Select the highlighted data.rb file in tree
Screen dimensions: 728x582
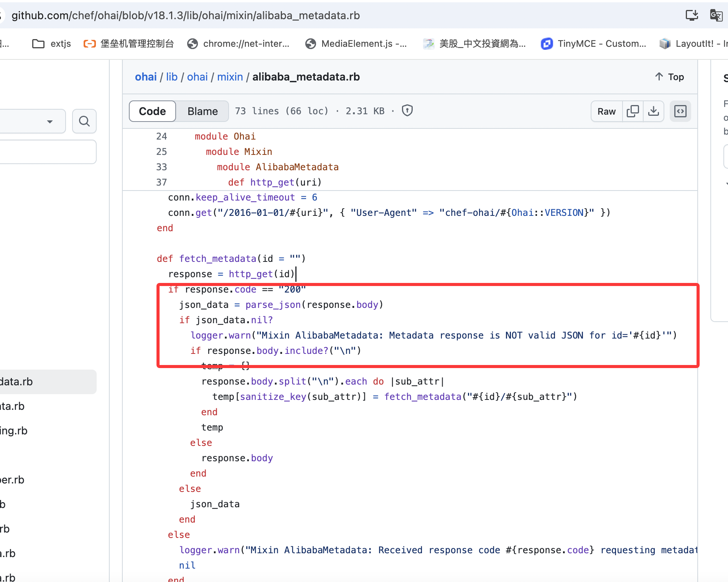48,382
